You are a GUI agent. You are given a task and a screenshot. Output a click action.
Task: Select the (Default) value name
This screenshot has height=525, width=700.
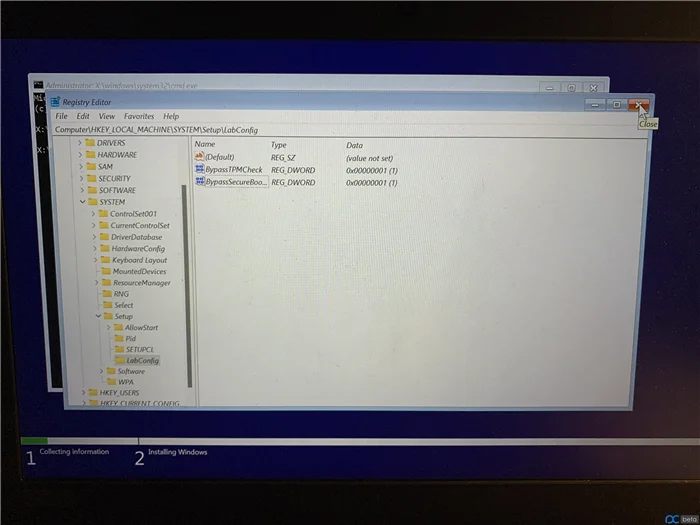[x=220, y=157]
